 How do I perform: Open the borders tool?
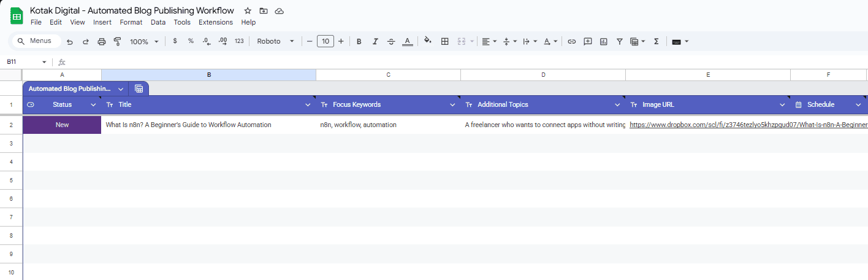click(x=445, y=41)
